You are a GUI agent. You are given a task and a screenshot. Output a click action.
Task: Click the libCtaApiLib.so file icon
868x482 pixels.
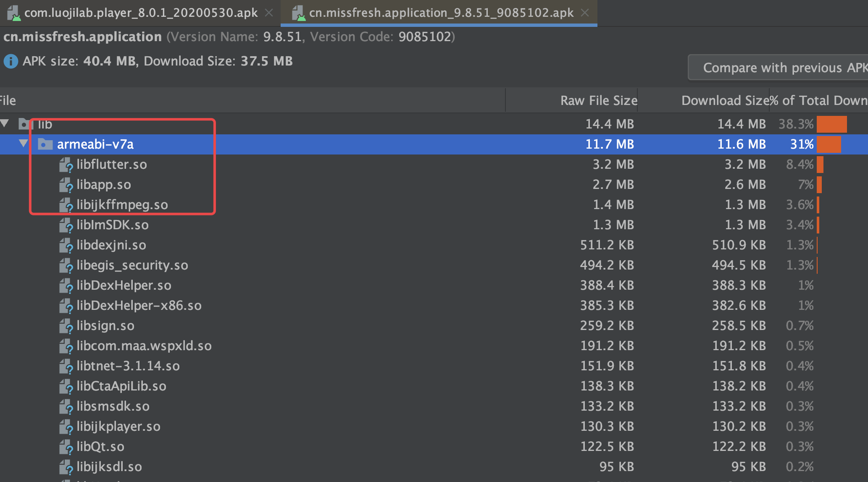click(66, 386)
